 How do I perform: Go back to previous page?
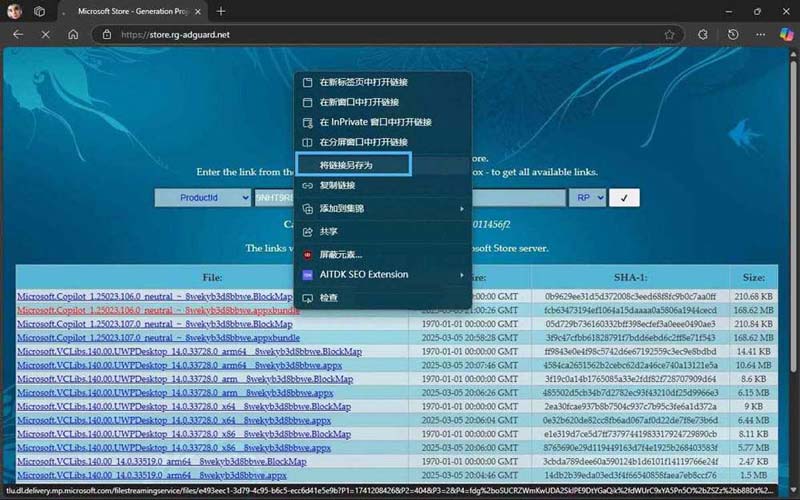pyautogui.click(x=18, y=35)
